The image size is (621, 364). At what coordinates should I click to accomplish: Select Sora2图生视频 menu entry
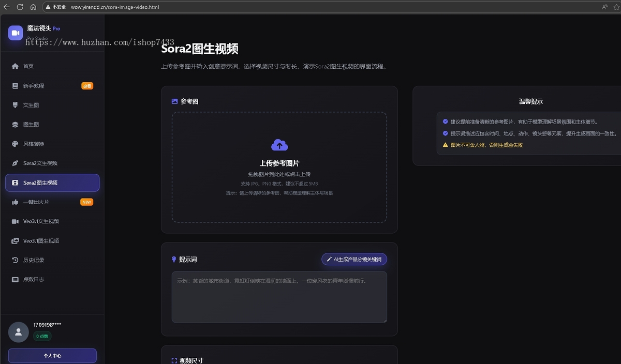coord(52,183)
